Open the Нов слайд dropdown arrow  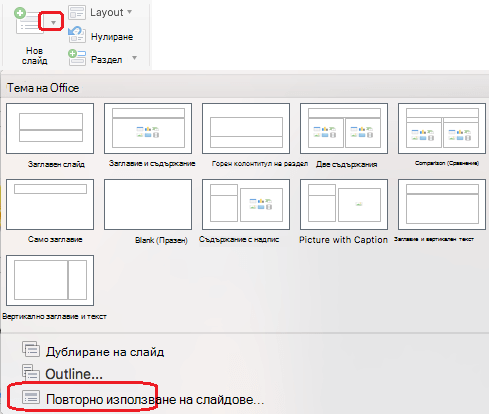53,23
